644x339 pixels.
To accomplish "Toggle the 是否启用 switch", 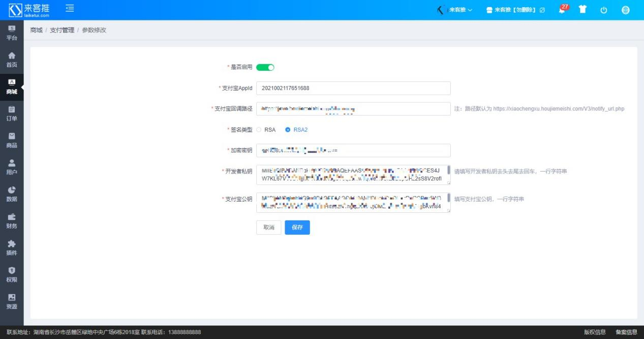I will (265, 67).
